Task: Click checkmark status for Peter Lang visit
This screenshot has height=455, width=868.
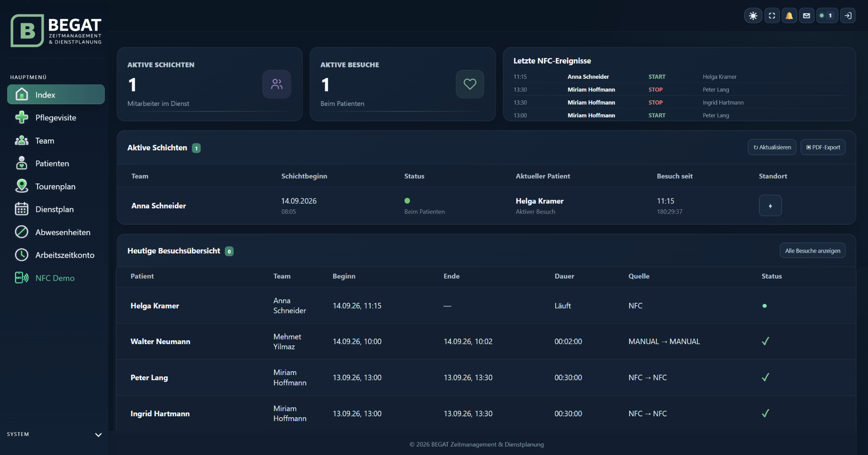Action: [765, 377]
